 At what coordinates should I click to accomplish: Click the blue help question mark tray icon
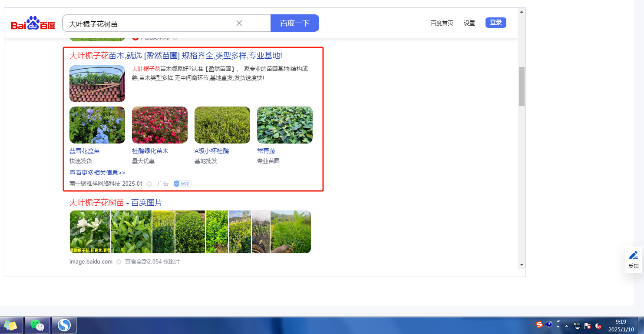(549, 324)
